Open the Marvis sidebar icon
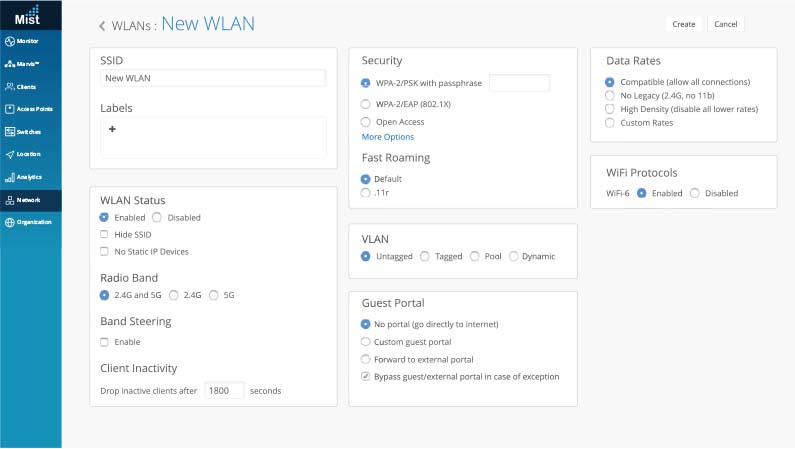This screenshot has width=795, height=449. pyautogui.click(x=9, y=64)
